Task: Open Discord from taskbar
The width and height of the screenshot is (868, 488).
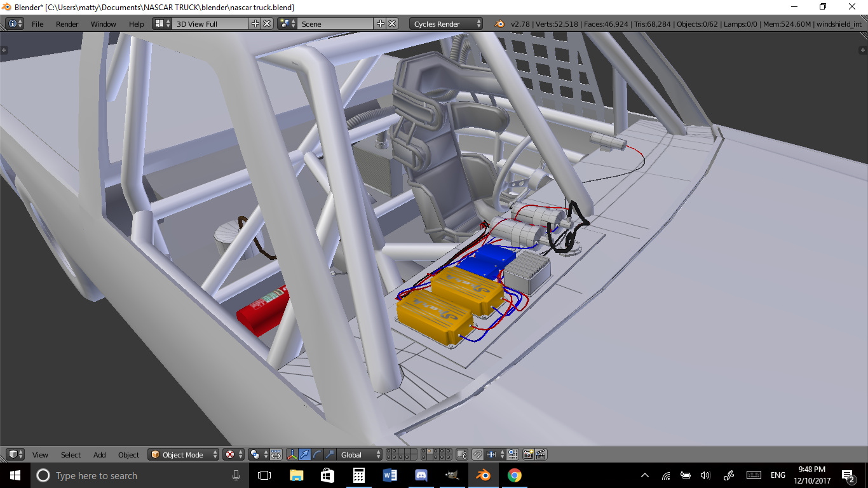Action: point(421,475)
